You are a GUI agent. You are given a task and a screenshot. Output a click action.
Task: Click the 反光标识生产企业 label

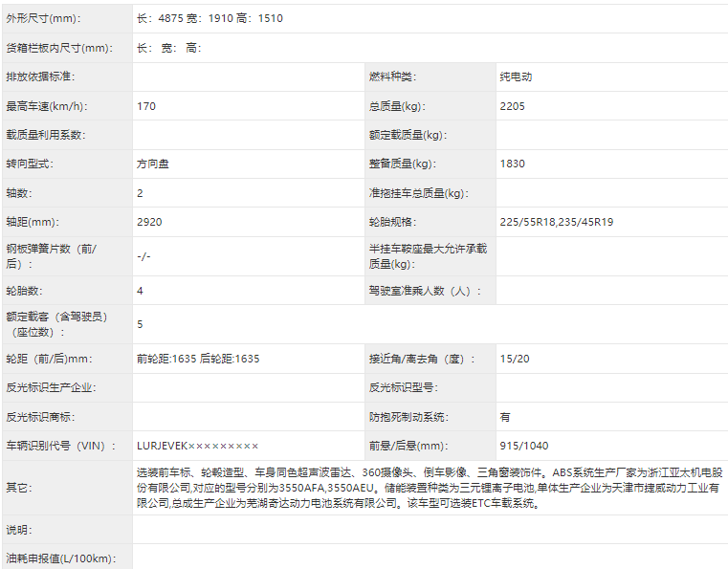coord(51,387)
